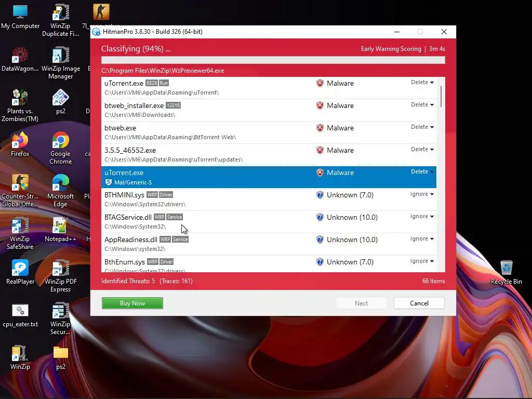Click Sophos icon next to Mal/Generic-S

(x=108, y=182)
